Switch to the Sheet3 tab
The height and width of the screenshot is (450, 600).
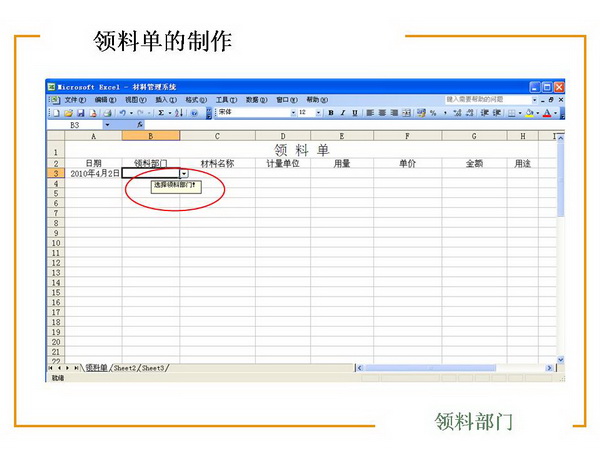(153, 368)
